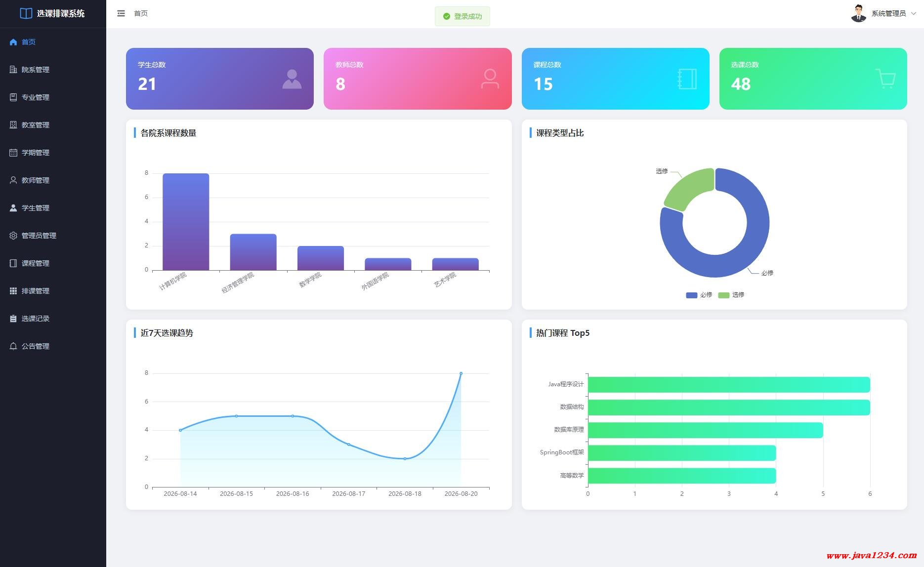Image resolution: width=924 pixels, height=567 pixels.
Task: Toggle the 必修 legend in pie chart
Action: point(699,295)
